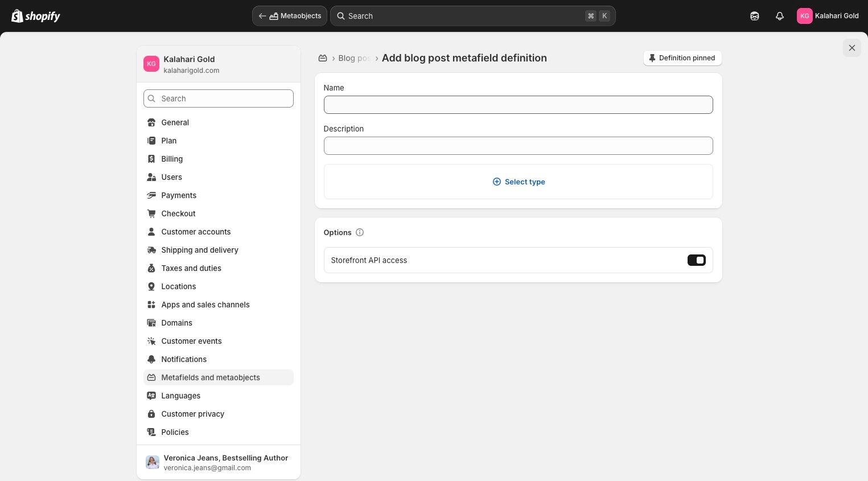The height and width of the screenshot is (481, 868).
Task: Click the settings sidebar Search box
Action: coord(219,98)
